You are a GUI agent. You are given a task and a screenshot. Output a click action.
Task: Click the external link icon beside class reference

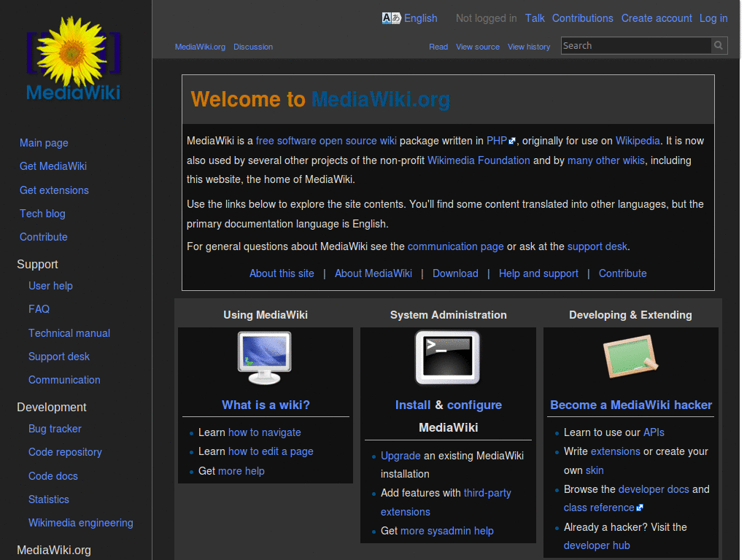click(640, 506)
